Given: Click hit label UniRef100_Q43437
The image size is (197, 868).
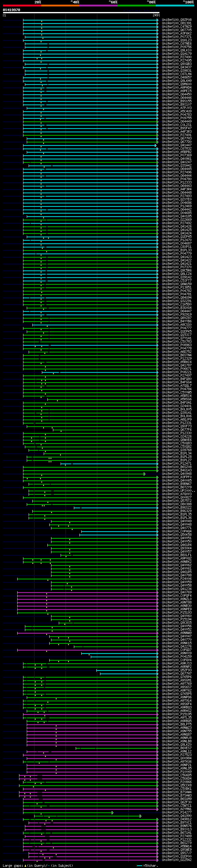Looking at the screenshot, I should pos(177,67).
